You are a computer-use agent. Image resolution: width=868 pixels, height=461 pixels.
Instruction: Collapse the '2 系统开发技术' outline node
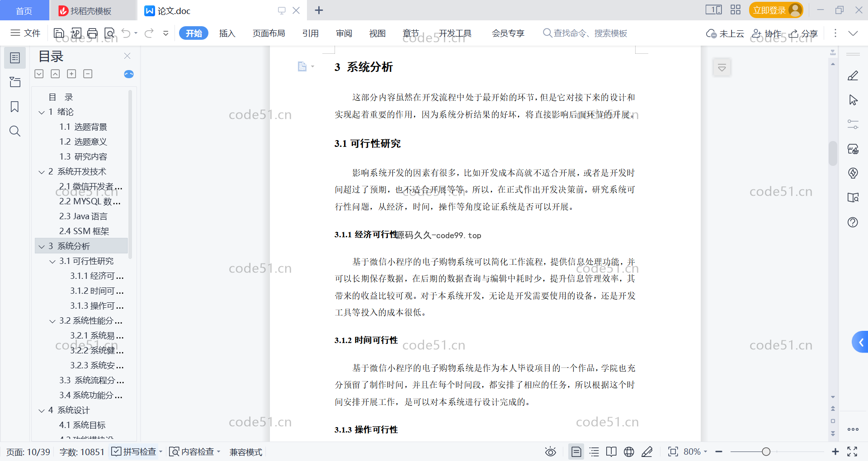point(42,172)
